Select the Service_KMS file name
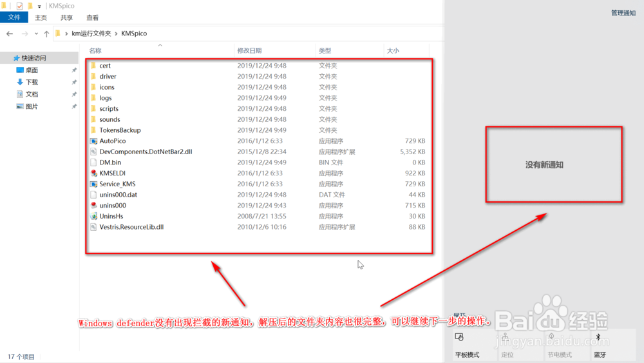The height and width of the screenshot is (363, 644). [117, 184]
